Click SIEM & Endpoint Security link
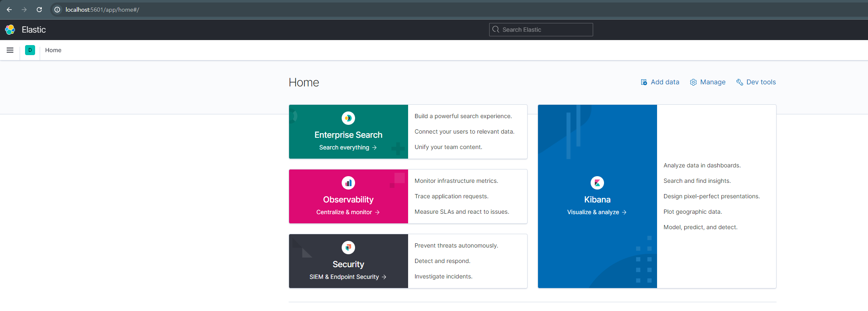Screen dimensions: 868x311 348,277
